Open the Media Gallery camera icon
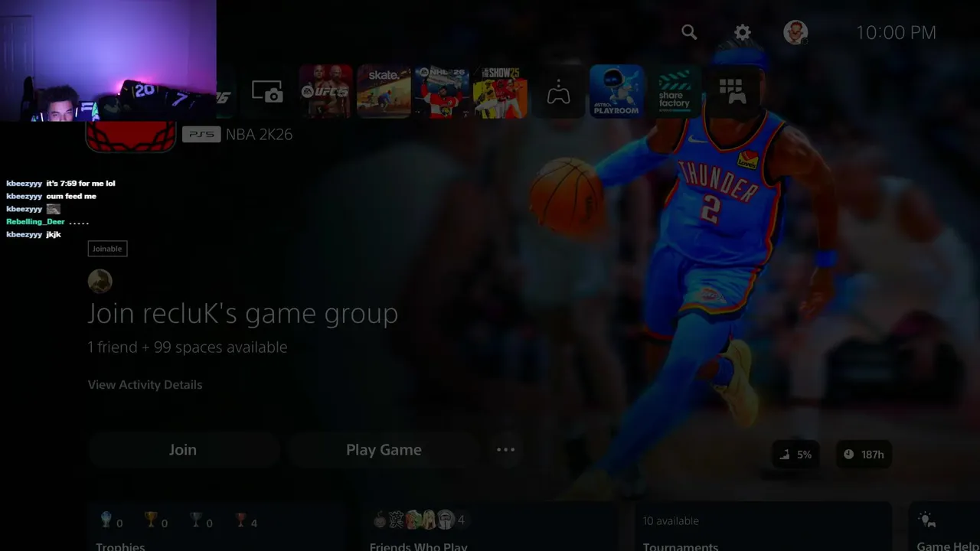Screen dimensions: 980x551 pyautogui.click(x=267, y=93)
